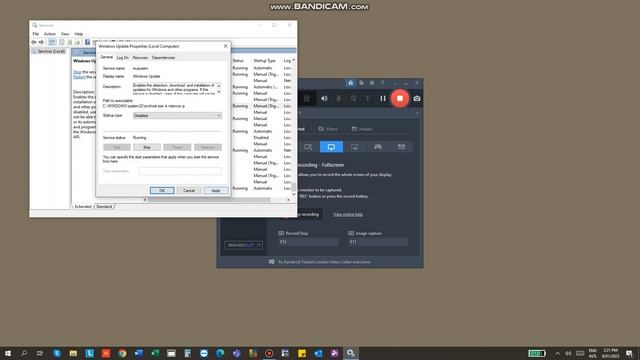Open the Action menu in Services
Image resolution: width=640 pixels, height=360 pixels.
click(x=50, y=34)
